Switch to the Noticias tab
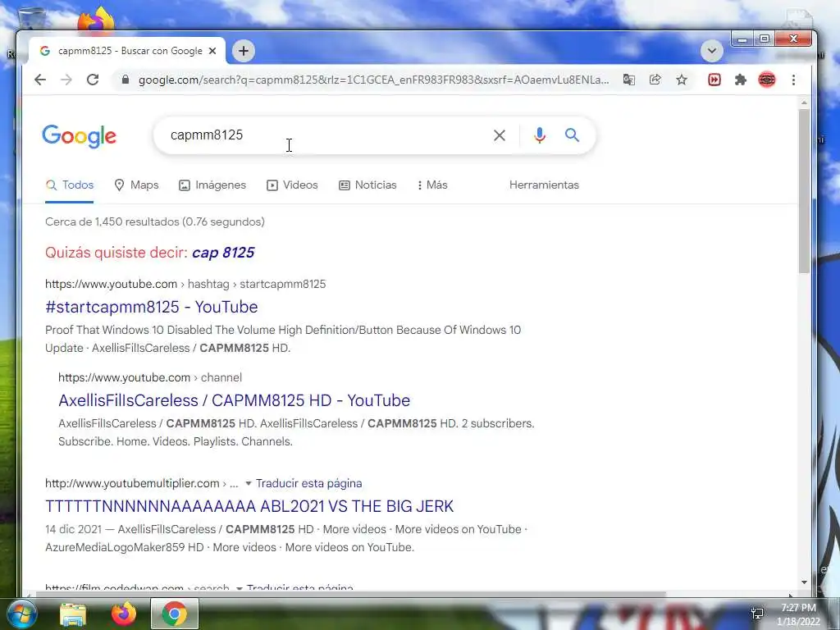The height and width of the screenshot is (630, 840). [x=367, y=185]
